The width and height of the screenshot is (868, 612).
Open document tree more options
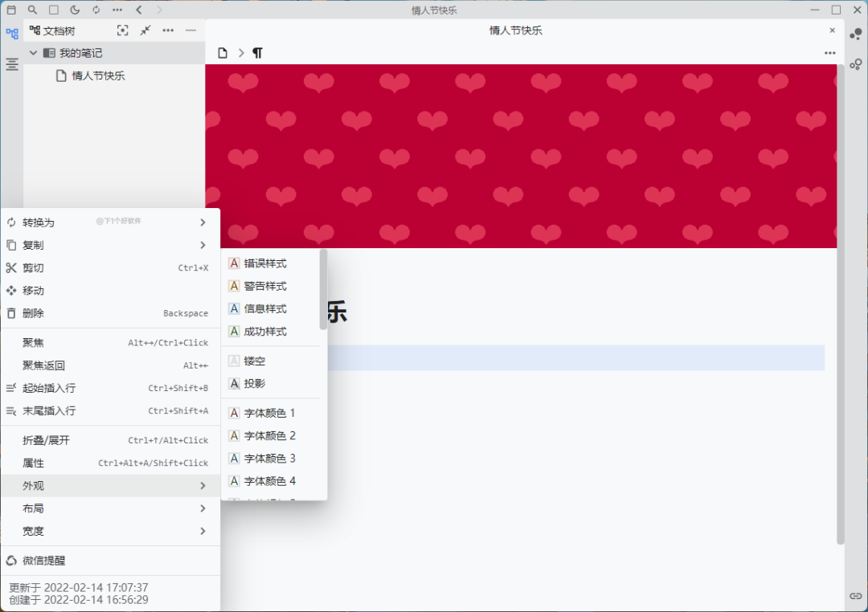point(168,31)
